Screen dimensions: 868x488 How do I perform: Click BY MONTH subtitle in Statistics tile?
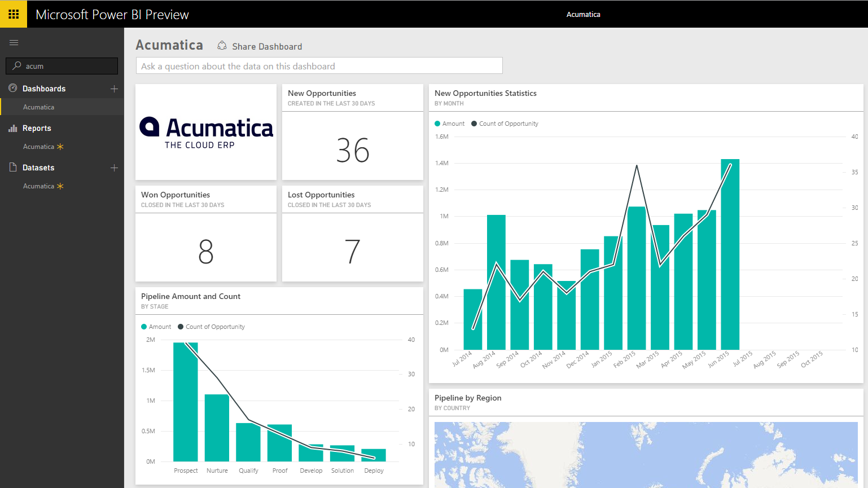click(449, 104)
